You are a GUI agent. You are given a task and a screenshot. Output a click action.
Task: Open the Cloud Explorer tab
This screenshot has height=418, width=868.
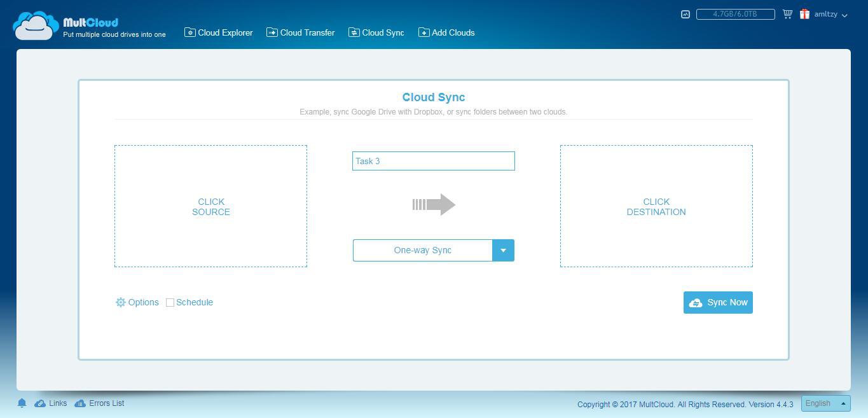[219, 32]
